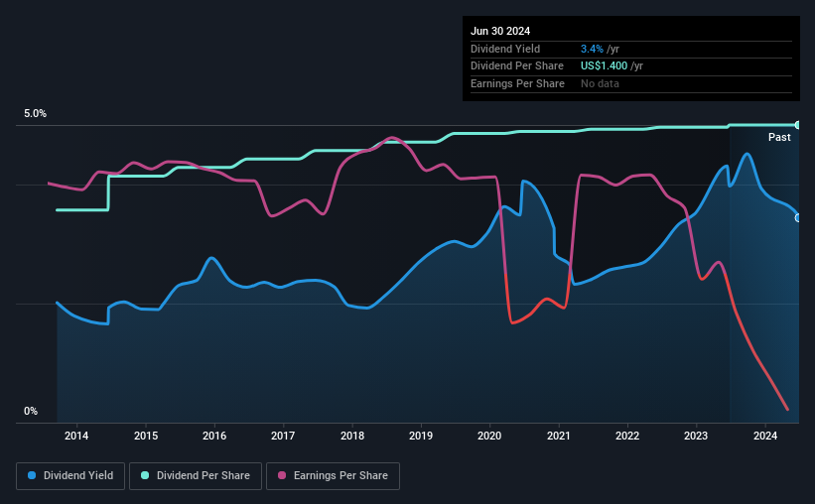This screenshot has height=504, width=815.
Task: Click the 2014 x-axis label
Action: coord(76,436)
